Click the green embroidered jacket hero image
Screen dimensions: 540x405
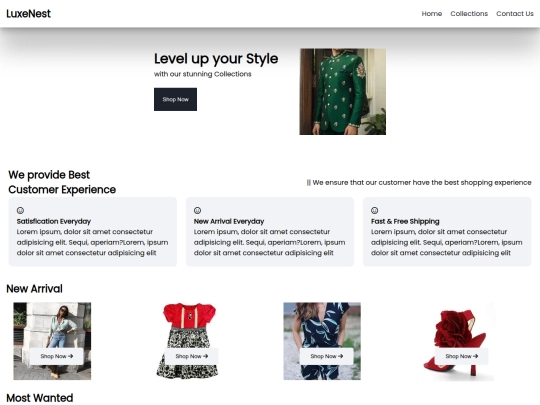(x=343, y=91)
